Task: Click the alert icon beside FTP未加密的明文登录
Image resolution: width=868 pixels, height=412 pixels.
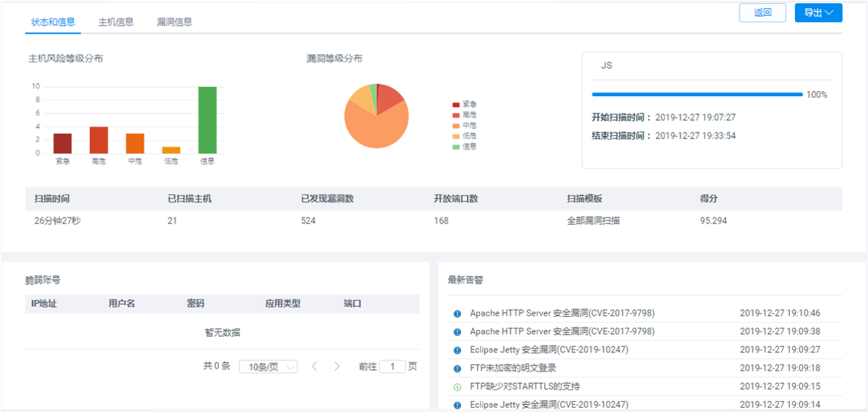Action: [457, 369]
